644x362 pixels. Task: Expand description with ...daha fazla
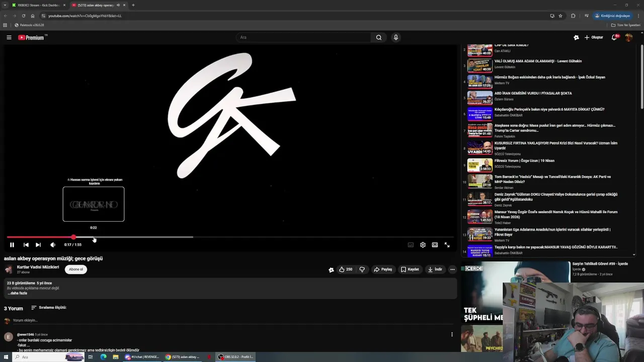(18, 293)
